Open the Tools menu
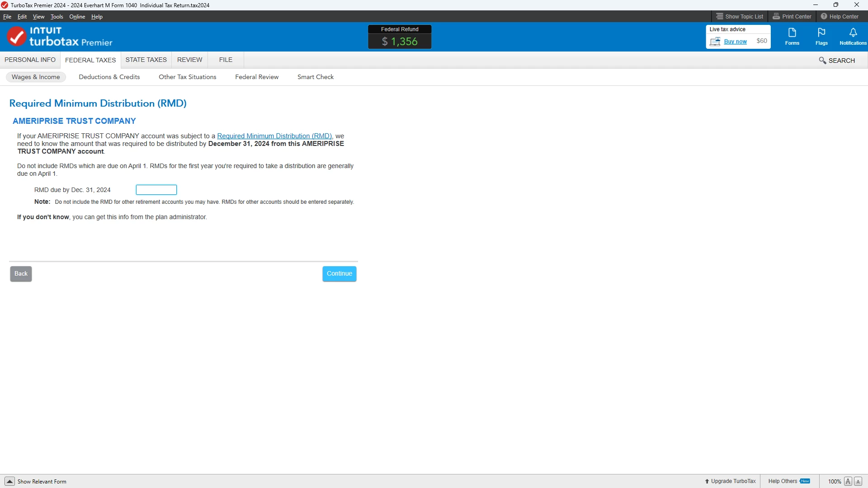 (x=57, y=17)
